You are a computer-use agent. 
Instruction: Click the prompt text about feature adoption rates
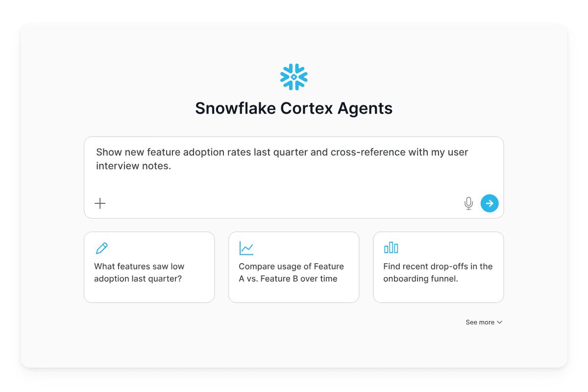pyautogui.click(x=282, y=152)
